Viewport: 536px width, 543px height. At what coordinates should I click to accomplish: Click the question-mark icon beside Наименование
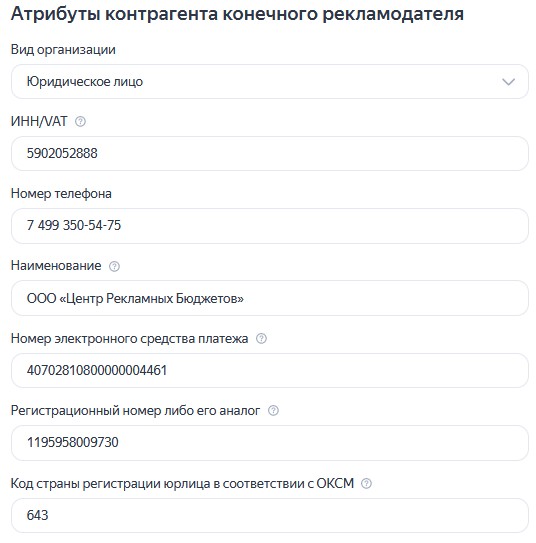point(114,266)
